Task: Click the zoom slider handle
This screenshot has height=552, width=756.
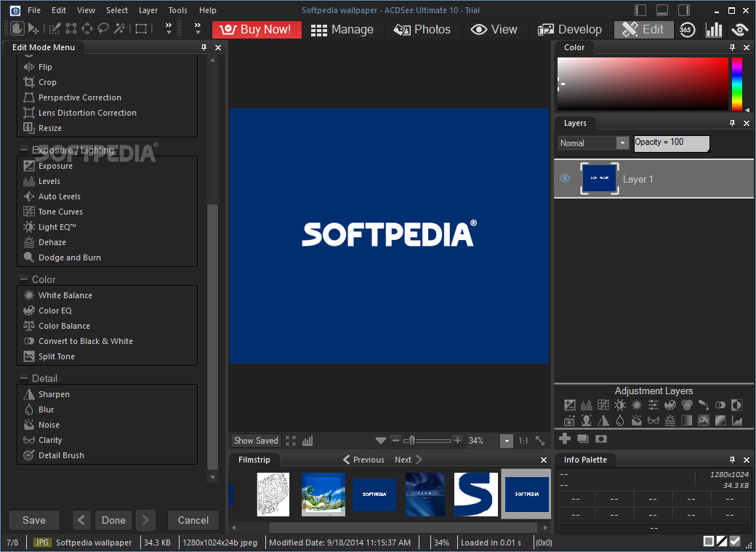Action: (412, 441)
